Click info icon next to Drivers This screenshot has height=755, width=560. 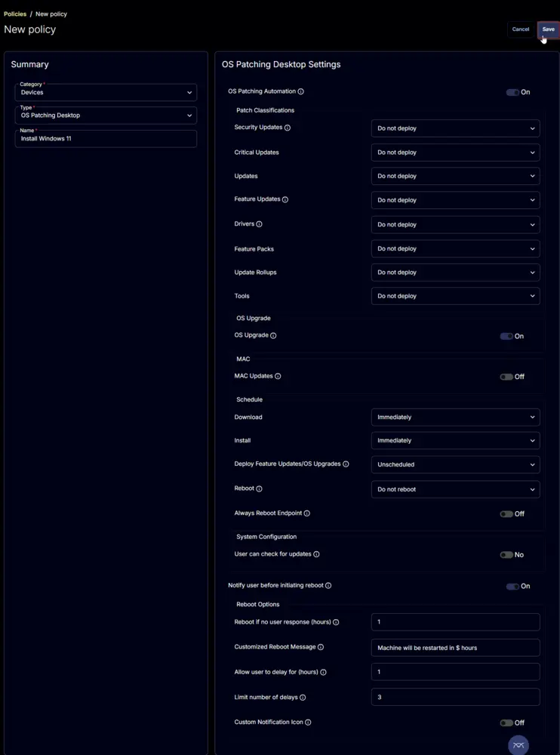click(x=259, y=224)
